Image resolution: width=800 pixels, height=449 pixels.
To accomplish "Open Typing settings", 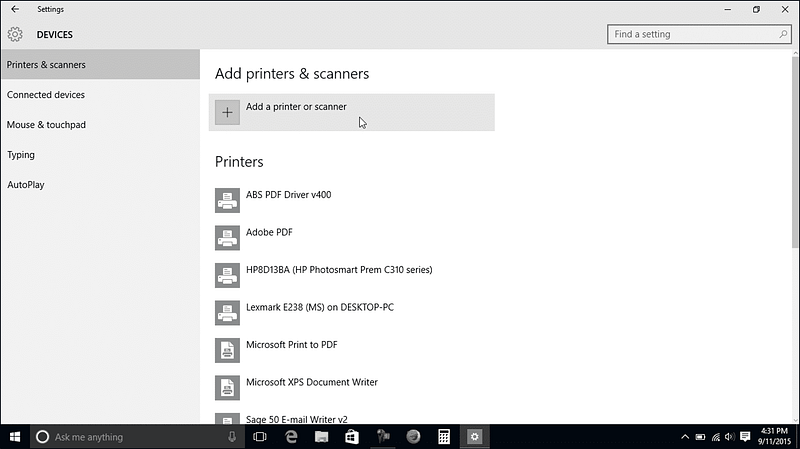I will [101, 155].
